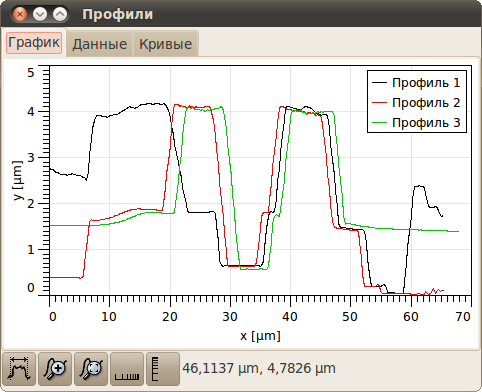Select the measure distances tool icon
This screenshot has height=392, width=482.
coord(19,369)
